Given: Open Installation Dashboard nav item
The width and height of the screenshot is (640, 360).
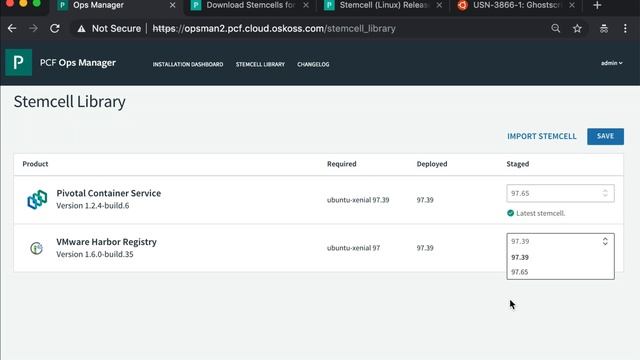Looking at the screenshot, I should pyautogui.click(x=188, y=64).
